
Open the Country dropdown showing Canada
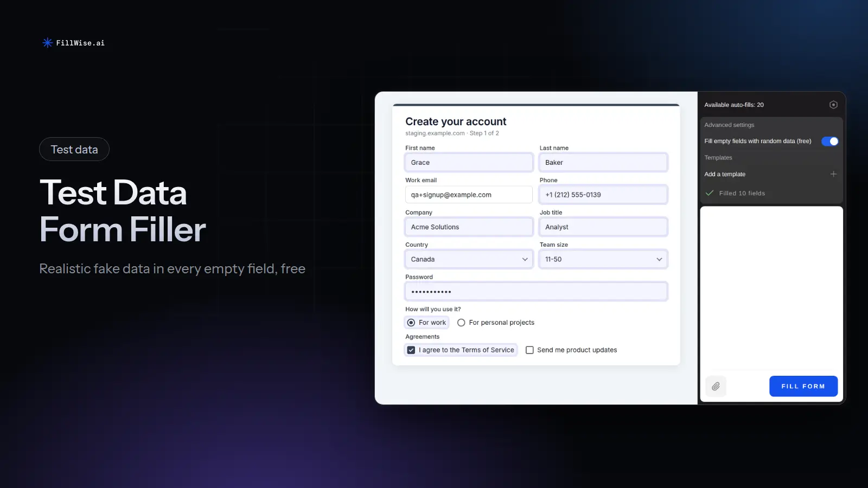(x=469, y=259)
